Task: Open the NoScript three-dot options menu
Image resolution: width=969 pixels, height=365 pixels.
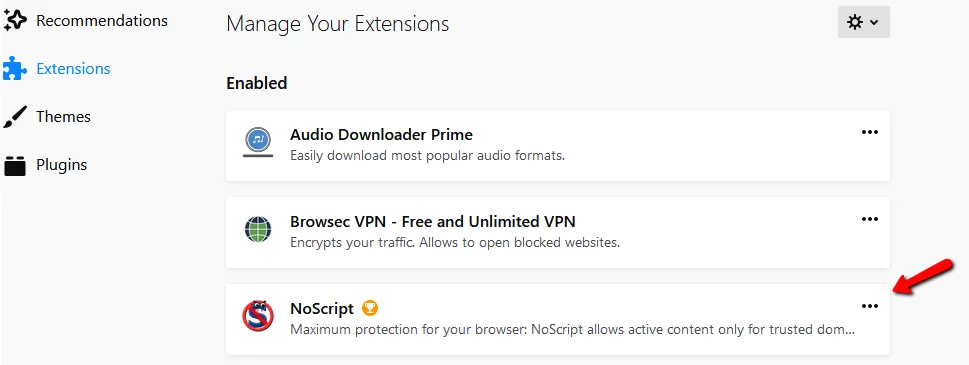Action: [x=870, y=306]
